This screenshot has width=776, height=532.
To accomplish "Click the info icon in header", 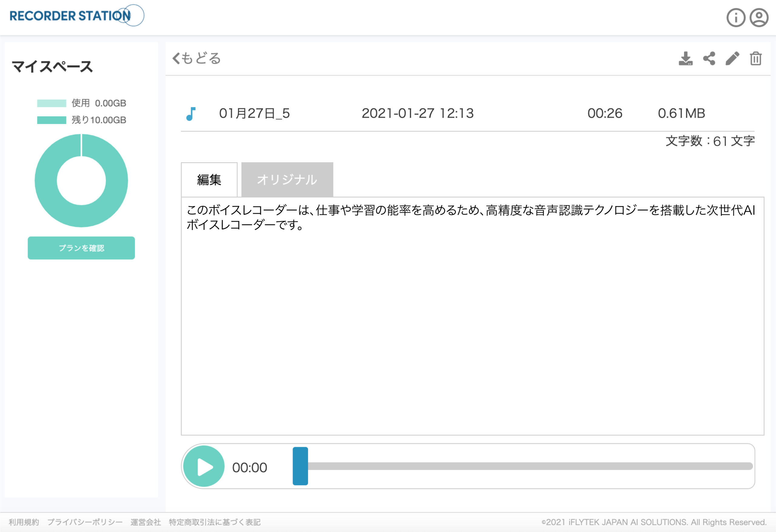I will pyautogui.click(x=736, y=17).
